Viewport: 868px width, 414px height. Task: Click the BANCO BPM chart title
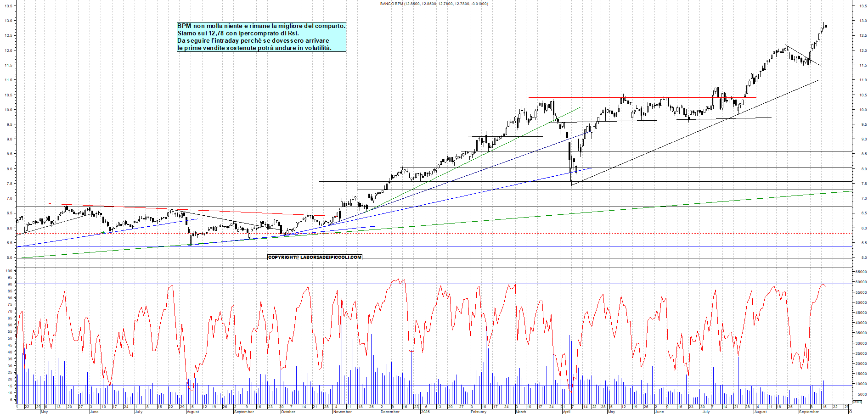[434, 4]
